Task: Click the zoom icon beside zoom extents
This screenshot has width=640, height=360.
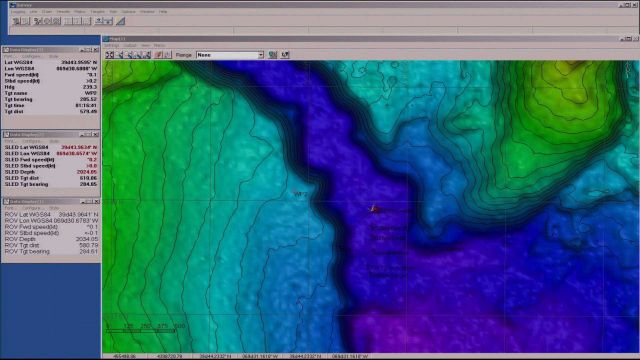Action: click(x=119, y=55)
